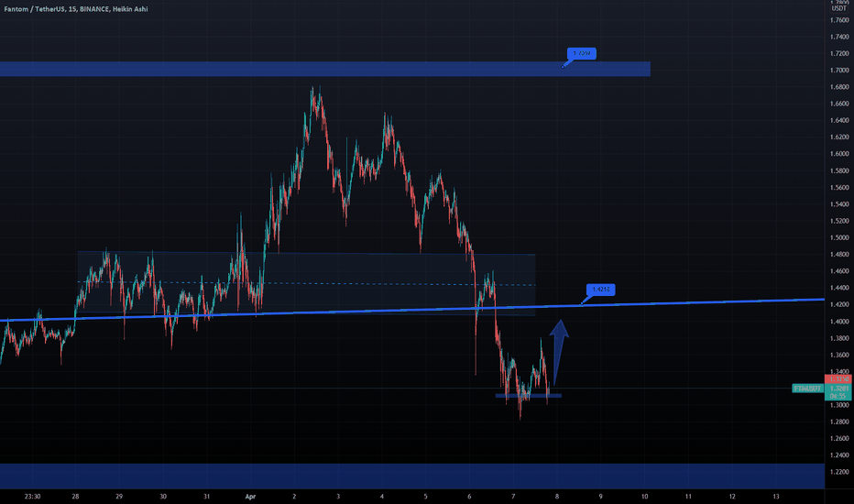Select the blue up-arrow drawing on chart
This screenshot has width=854, height=504.
tap(559, 352)
